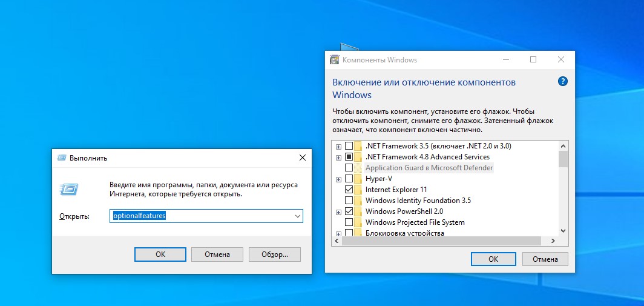The width and height of the screenshot is (644, 306).
Task: Click folder icon beside Windows Projected File System
Action: 358,222
